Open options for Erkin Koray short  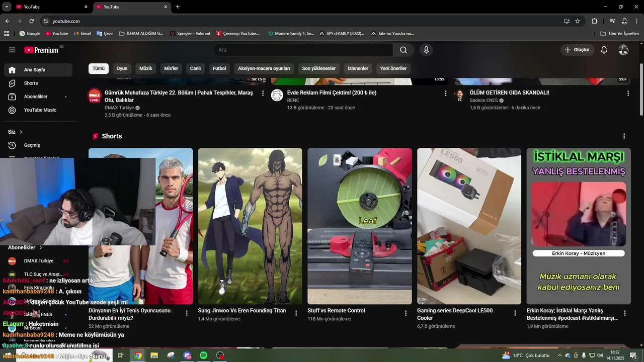pyautogui.click(x=625, y=313)
